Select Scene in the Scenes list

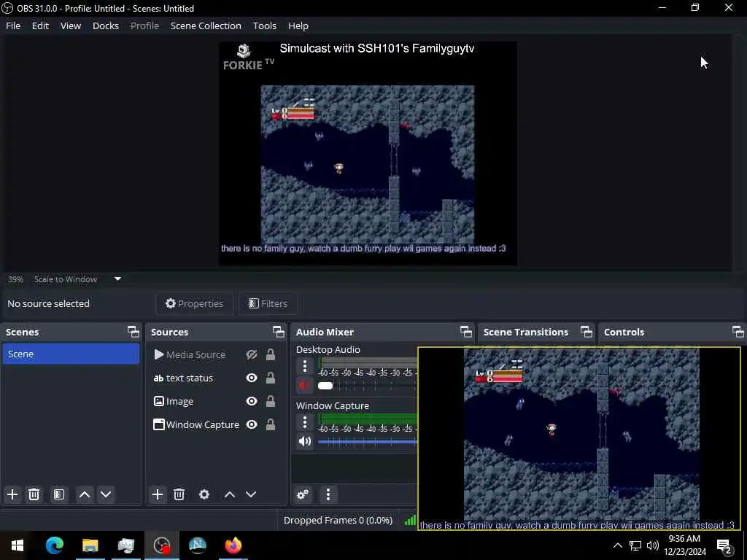coord(71,354)
